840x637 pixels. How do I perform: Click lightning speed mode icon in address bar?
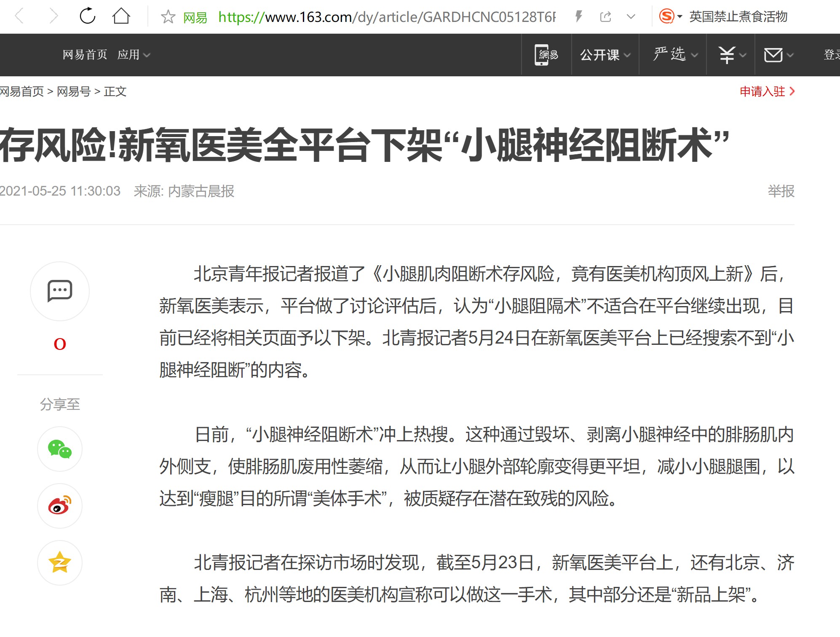(x=579, y=17)
